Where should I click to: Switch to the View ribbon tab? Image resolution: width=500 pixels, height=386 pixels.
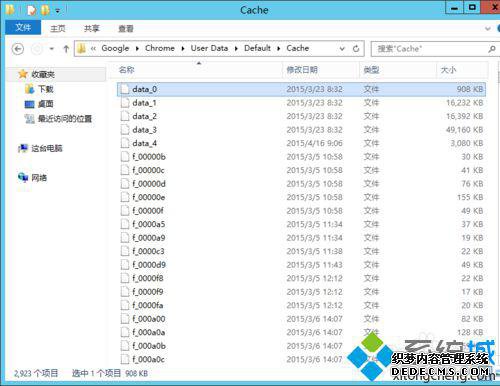pos(126,29)
